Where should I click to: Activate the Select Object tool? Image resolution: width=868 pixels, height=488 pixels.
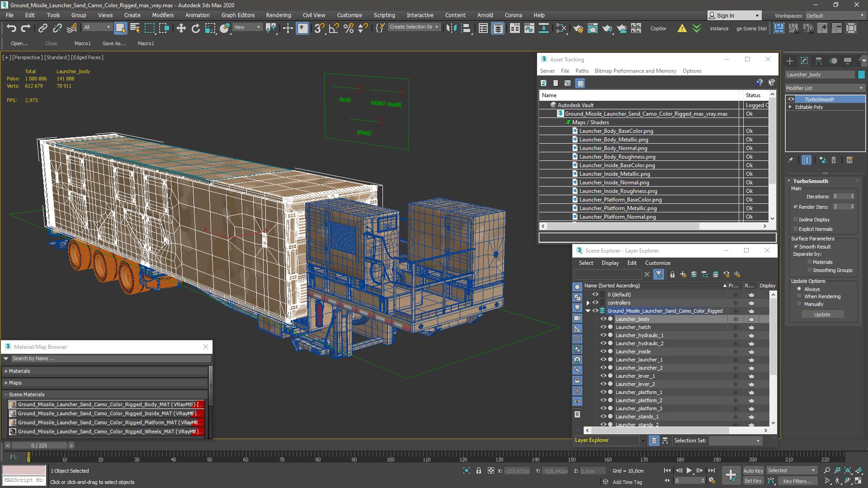click(x=120, y=28)
